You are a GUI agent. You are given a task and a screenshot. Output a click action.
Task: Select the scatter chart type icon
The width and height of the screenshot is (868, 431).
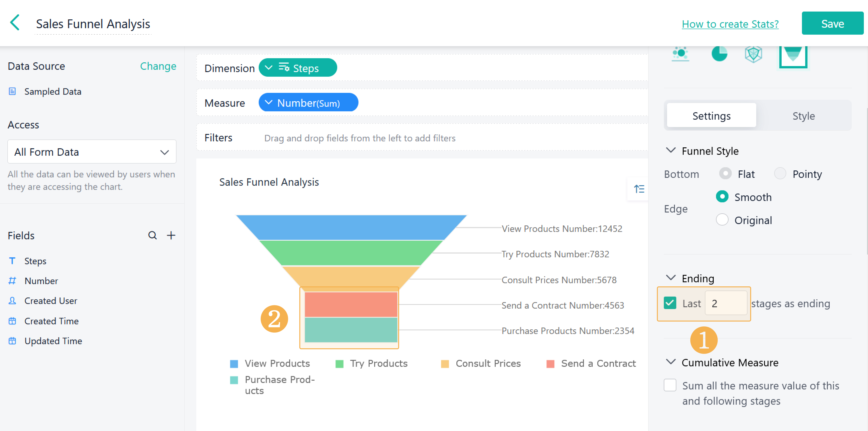(x=680, y=54)
